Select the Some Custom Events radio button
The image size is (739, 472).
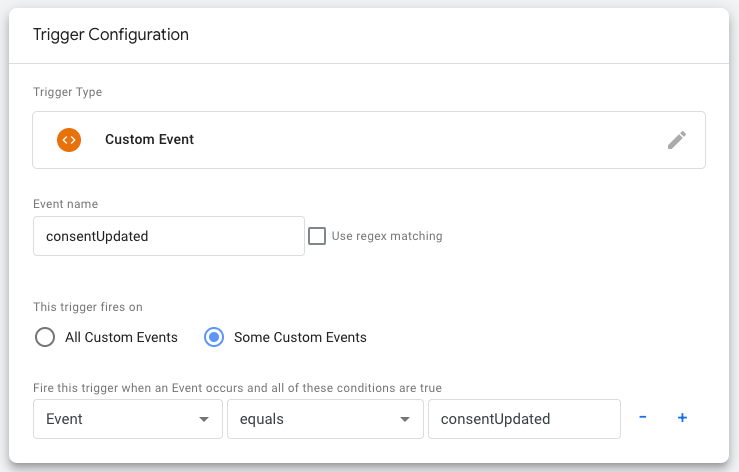[x=213, y=337]
